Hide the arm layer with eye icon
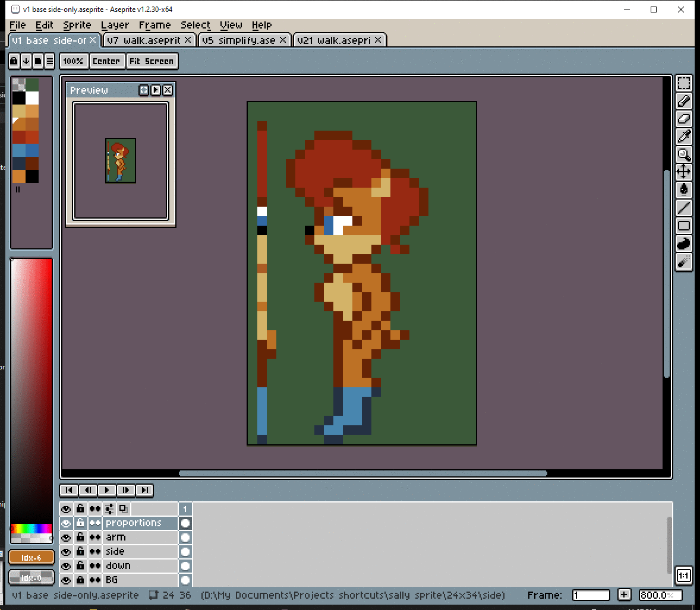The height and width of the screenshot is (610, 700). pyautogui.click(x=66, y=538)
